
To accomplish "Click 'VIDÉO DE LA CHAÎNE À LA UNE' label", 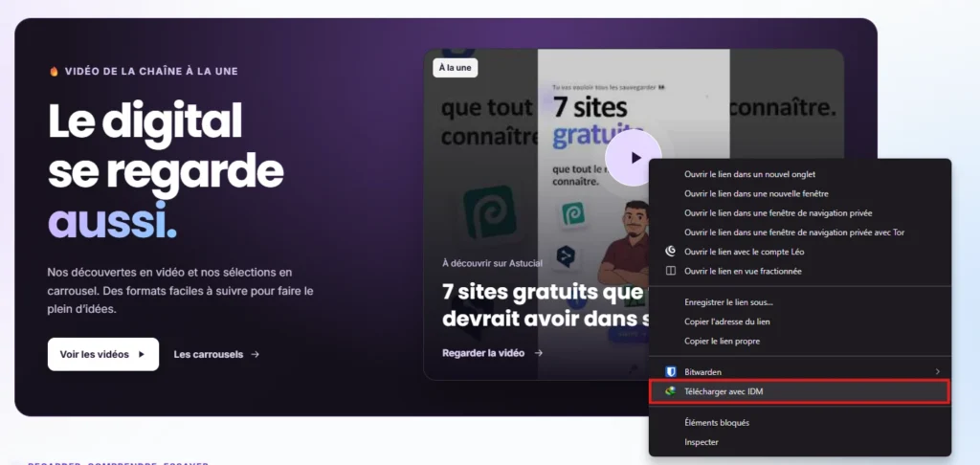I will (x=151, y=71).
